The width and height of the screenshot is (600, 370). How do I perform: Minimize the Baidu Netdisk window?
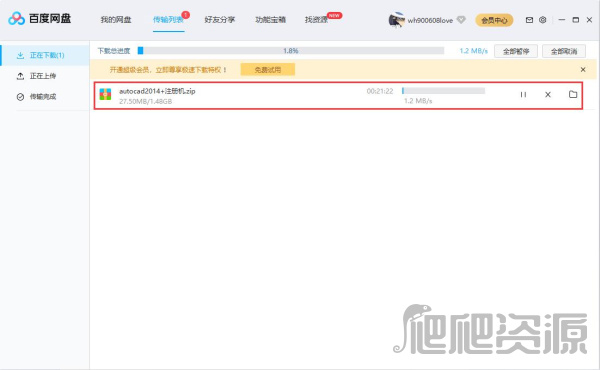[x=562, y=20]
